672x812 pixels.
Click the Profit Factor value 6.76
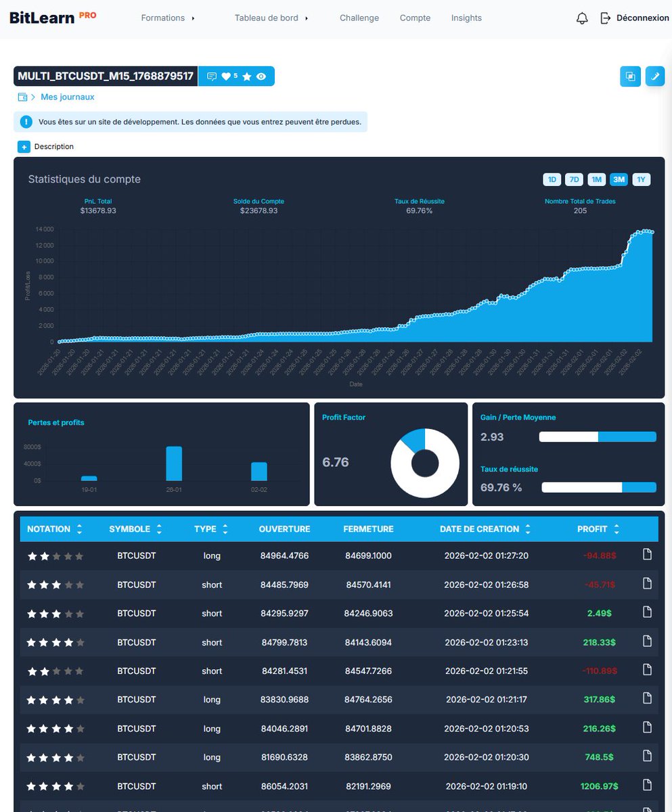(x=336, y=463)
